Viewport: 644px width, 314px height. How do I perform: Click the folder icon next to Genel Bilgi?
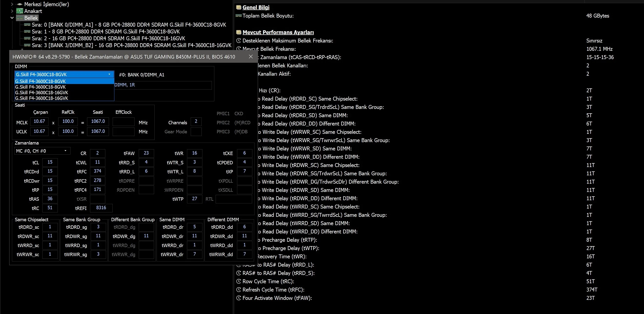(239, 7)
